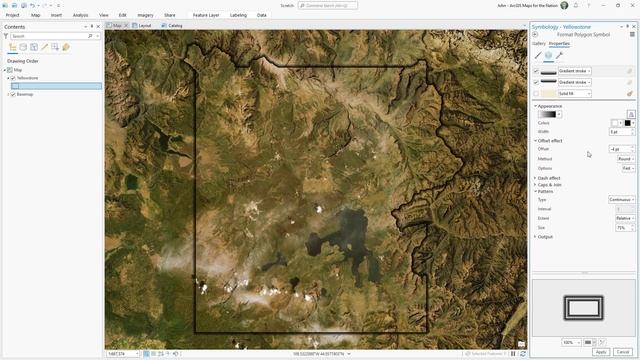Image resolution: width=640 pixels, height=360 pixels.
Task: Toggle visibility of second Gradient stroke layer
Action: click(536, 82)
